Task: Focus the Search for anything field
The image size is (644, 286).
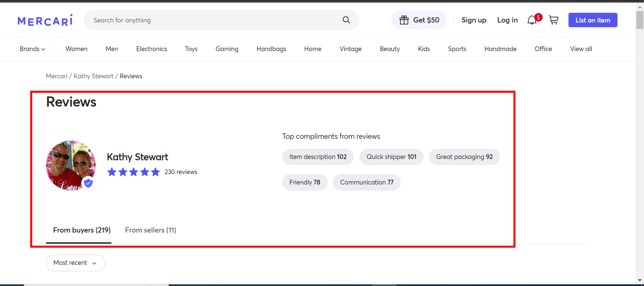Action: (221, 20)
